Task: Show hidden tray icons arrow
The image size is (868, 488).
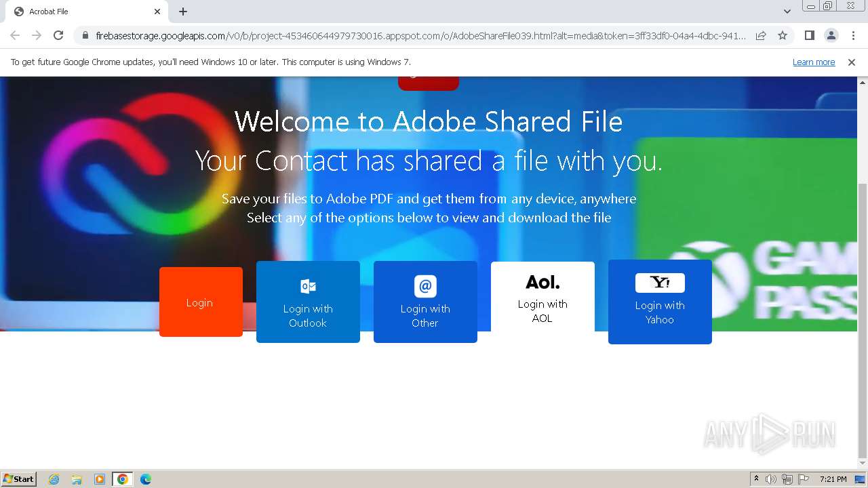Action: click(756, 479)
